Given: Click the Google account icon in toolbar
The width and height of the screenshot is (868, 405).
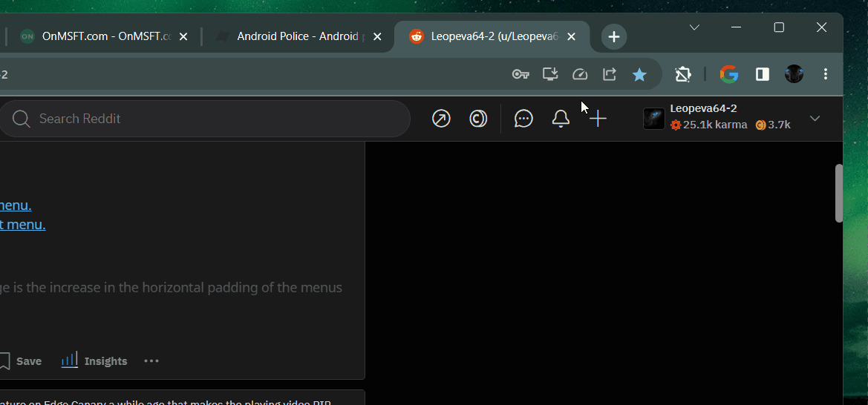Looking at the screenshot, I should click(729, 74).
